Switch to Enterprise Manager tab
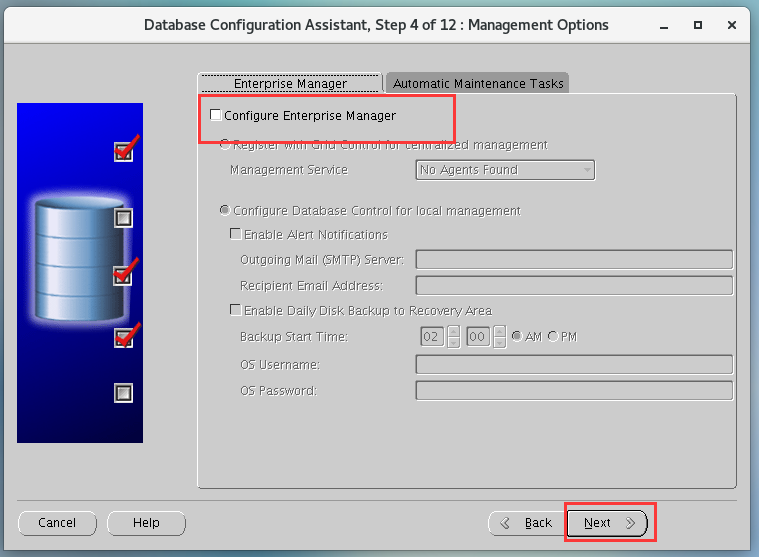Image resolution: width=759 pixels, height=557 pixels. pyautogui.click(x=290, y=83)
